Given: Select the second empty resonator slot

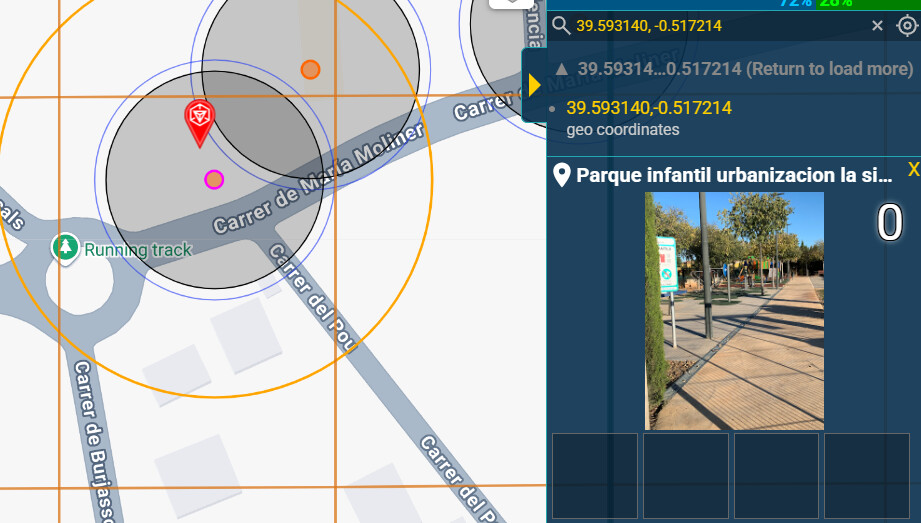Looking at the screenshot, I should click(x=686, y=476).
